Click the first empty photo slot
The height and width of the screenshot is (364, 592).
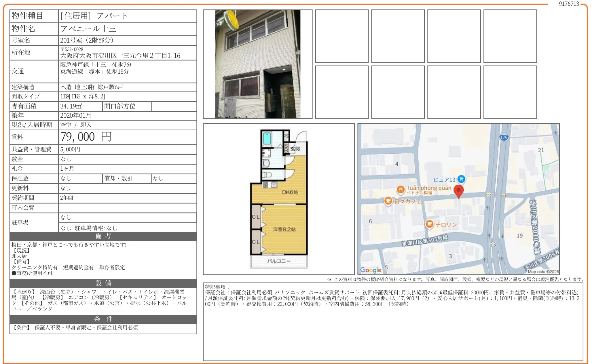pyautogui.click(x=342, y=36)
